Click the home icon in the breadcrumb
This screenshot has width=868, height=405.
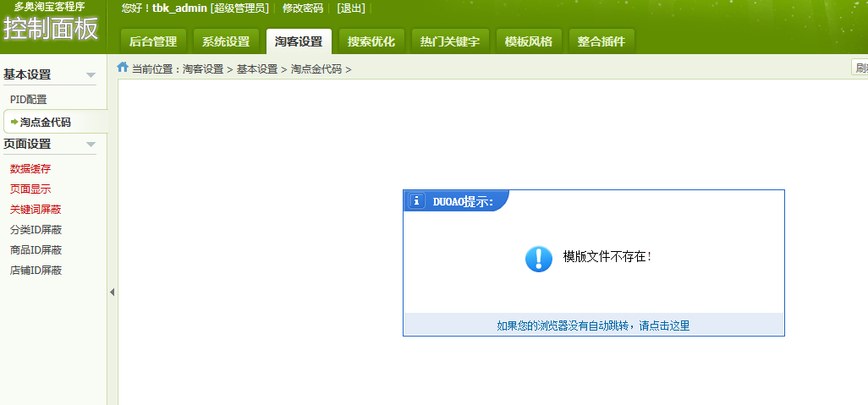coord(123,68)
